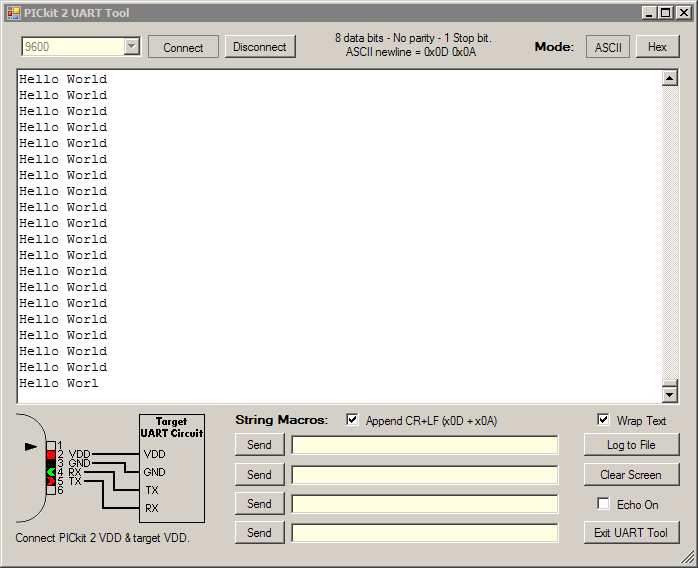The width and height of the screenshot is (698, 568).
Task: Click the last 'Hello Worl' line in terminal
Action: (58, 383)
